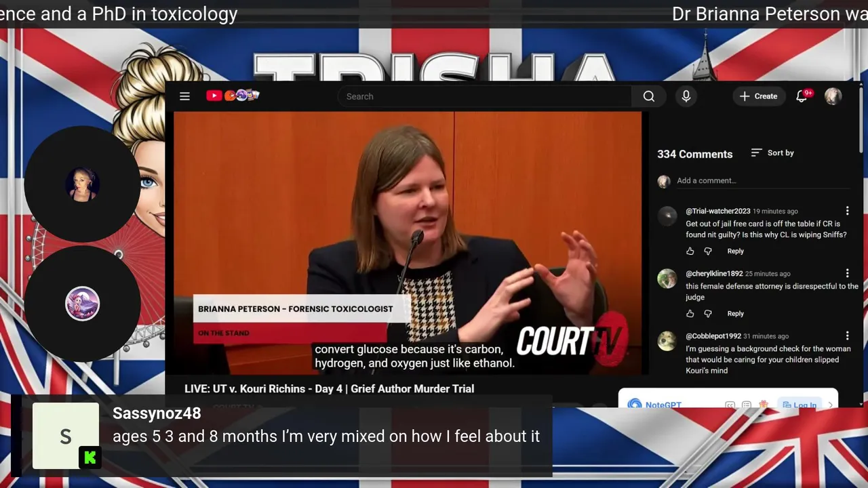This screenshot has height=488, width=868.
Task: Expand the Sort by comments dropdown
Action: 772,153
